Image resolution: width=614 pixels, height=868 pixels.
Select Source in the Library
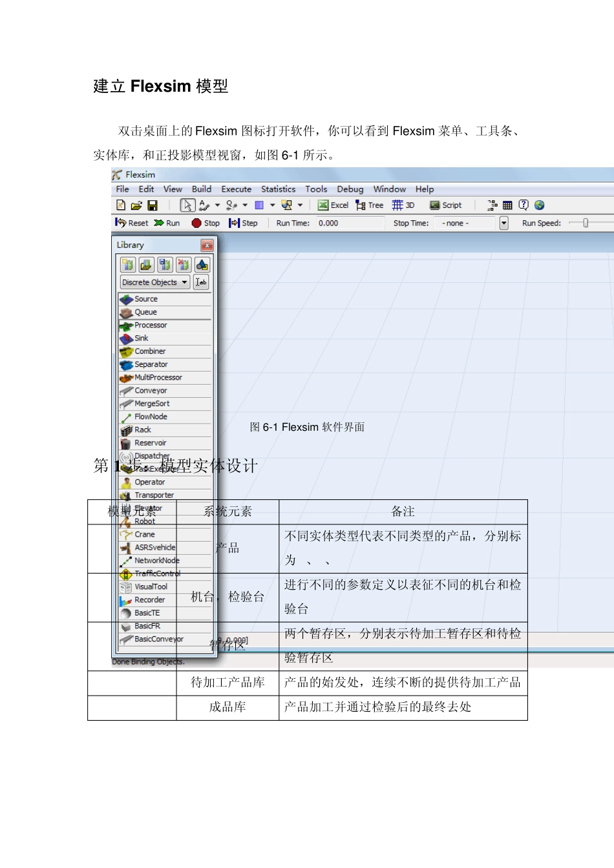tap(165, 299)
